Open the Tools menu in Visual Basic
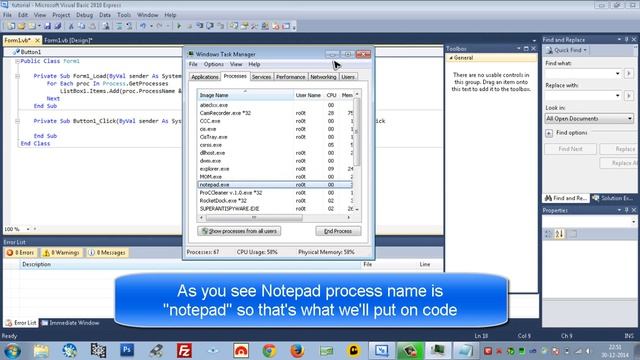Image resolution: width=640 pixels, height=360 pixels. coord(124,15)
